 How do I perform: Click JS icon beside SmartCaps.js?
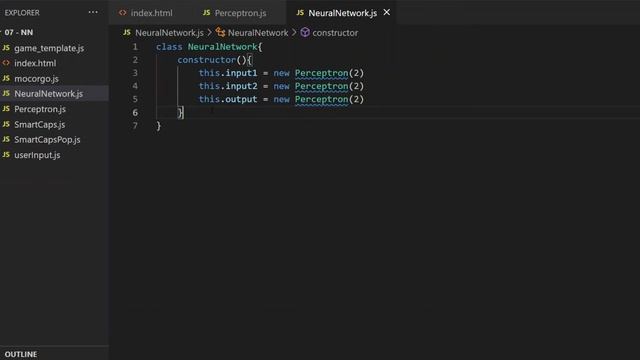pyautogui.click(x=6, y=124)
